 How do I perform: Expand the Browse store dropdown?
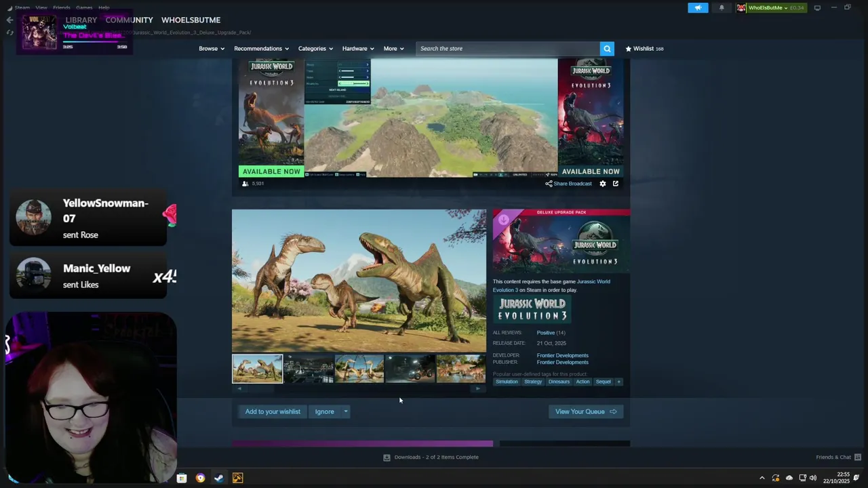pyautogui.click(x=212, y=49)
